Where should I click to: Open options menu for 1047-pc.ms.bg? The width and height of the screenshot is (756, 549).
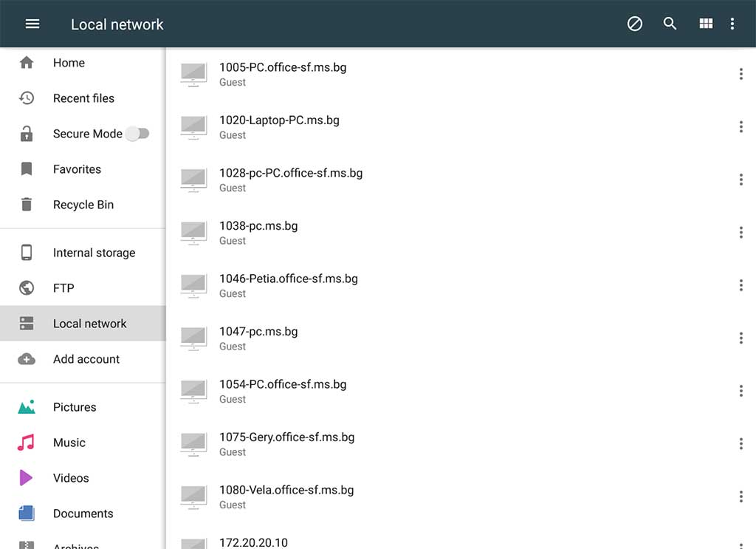741,338
